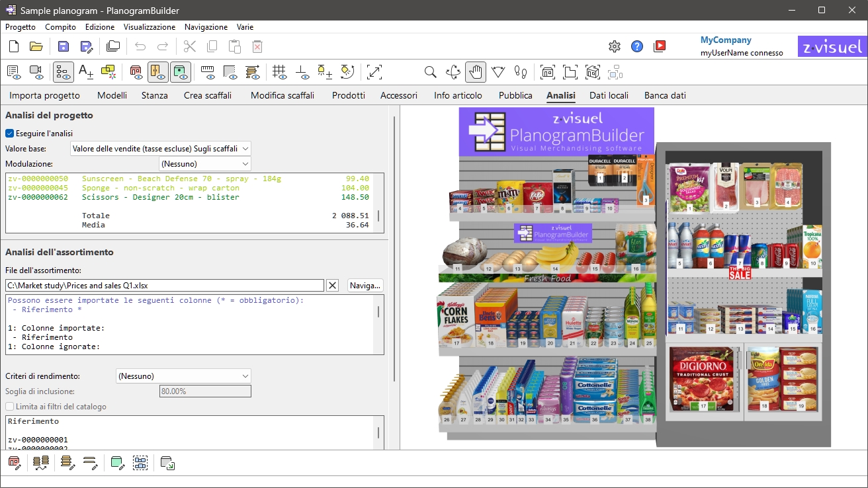Screen dimensions: 868x488
Task: Toggle the grid visibility eye icon
Action: pyautogui.click(x=280, y=71)
